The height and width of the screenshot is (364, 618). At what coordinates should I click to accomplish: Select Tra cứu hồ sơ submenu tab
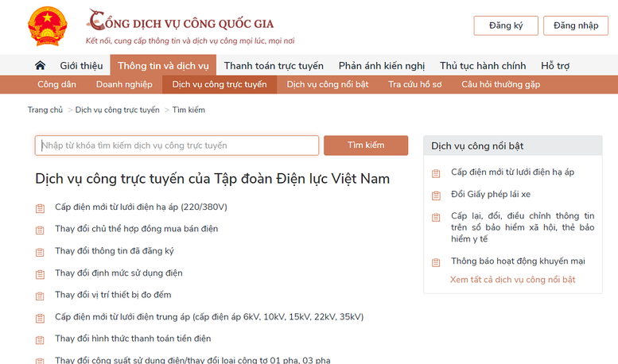[415, 84]
